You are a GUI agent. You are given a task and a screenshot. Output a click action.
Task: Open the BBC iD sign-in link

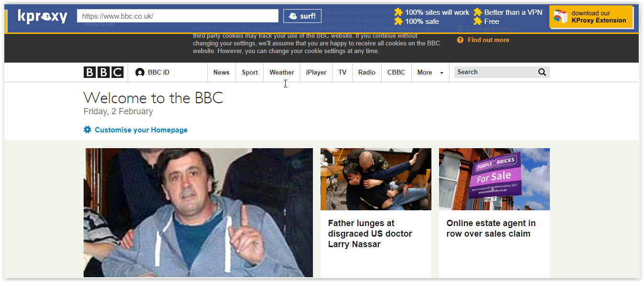[x=152, y=73]
